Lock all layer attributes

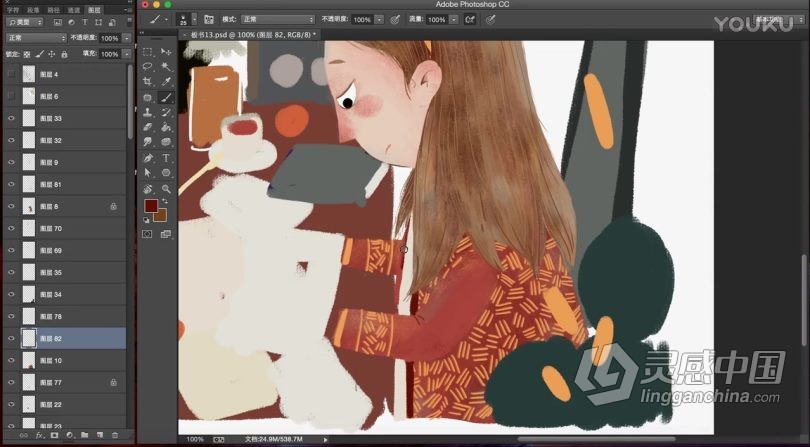(x=64, y=54)
